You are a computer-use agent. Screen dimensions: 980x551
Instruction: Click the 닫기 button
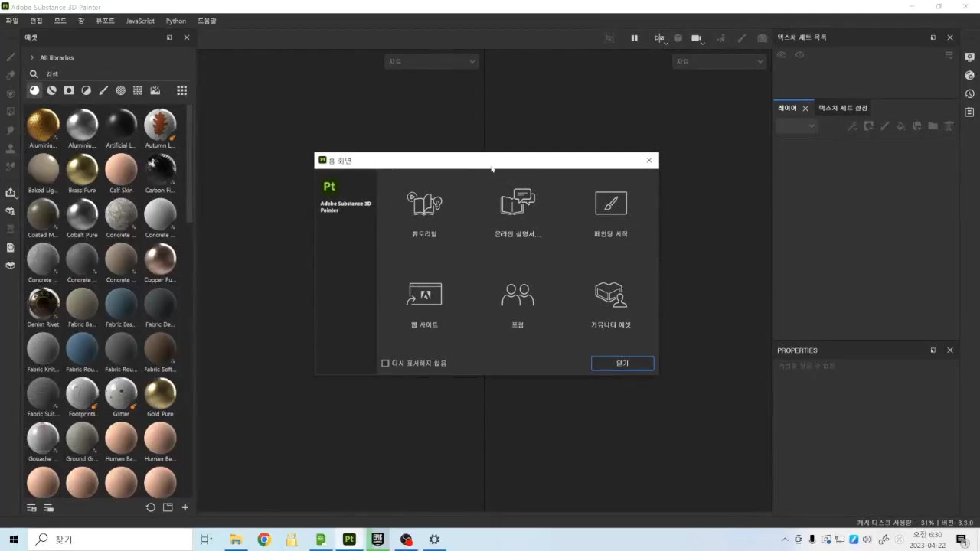[622, 364]
